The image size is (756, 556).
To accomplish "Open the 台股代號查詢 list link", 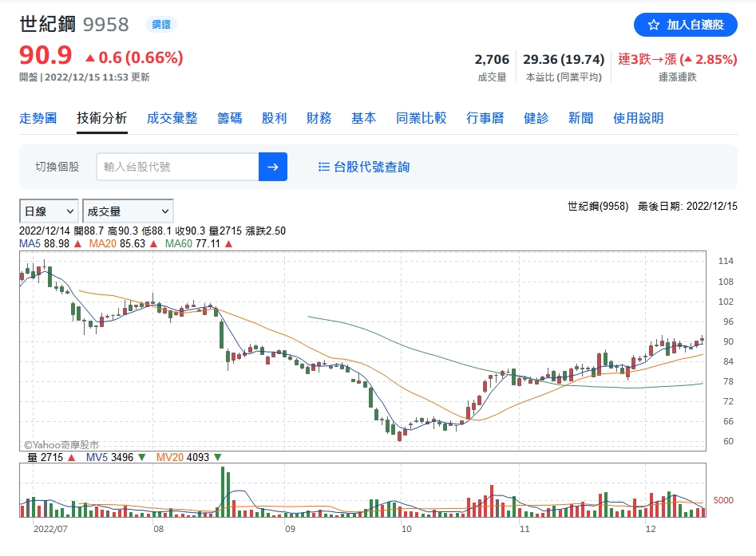I will tap(364, 167).
